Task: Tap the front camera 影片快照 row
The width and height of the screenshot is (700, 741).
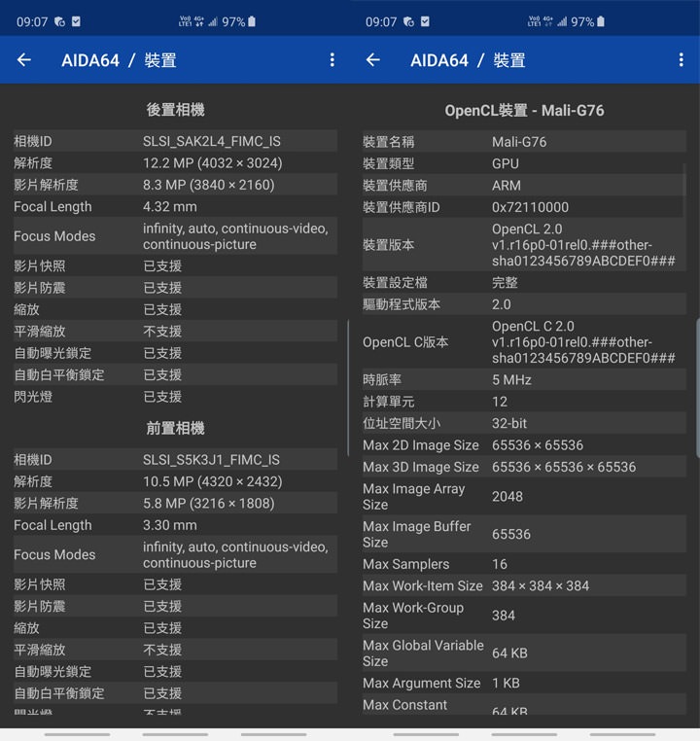Action: coord(175,584)
